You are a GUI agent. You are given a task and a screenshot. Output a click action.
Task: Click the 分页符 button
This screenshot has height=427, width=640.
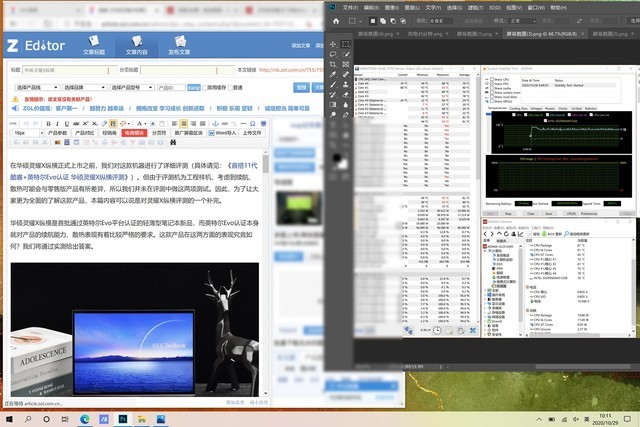pos(159,133)
